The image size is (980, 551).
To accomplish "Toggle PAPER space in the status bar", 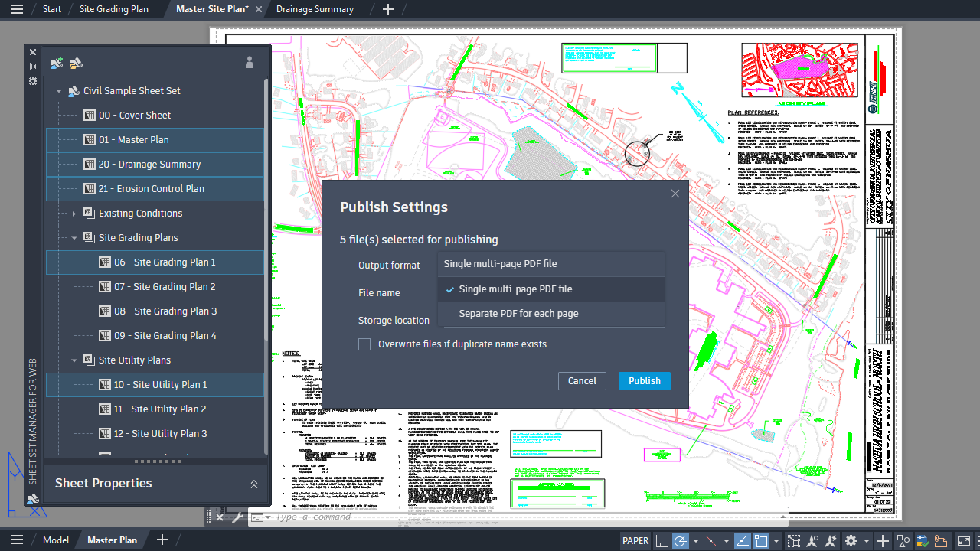I will tap(635, 540).
